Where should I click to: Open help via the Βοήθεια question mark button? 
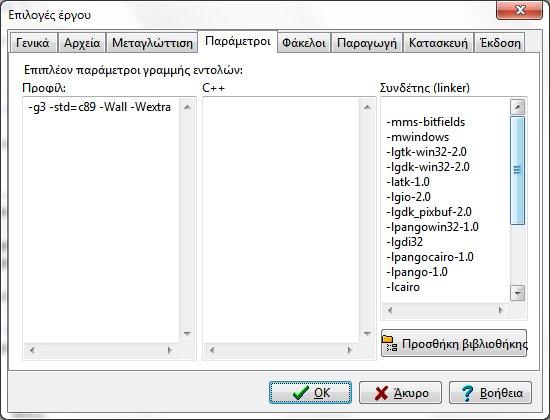[x=490, y=393]
